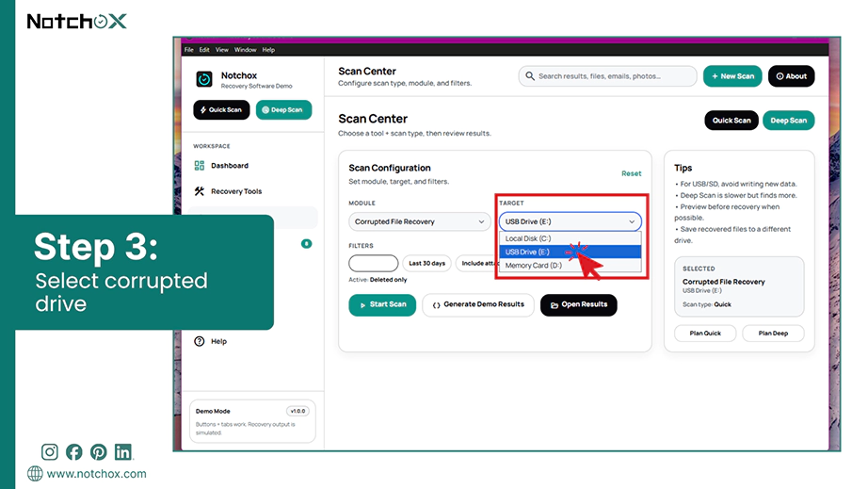Viewport: 868px width, 489px height.
Task: Toggle the blank first filter chip
Action: (373, 263)
